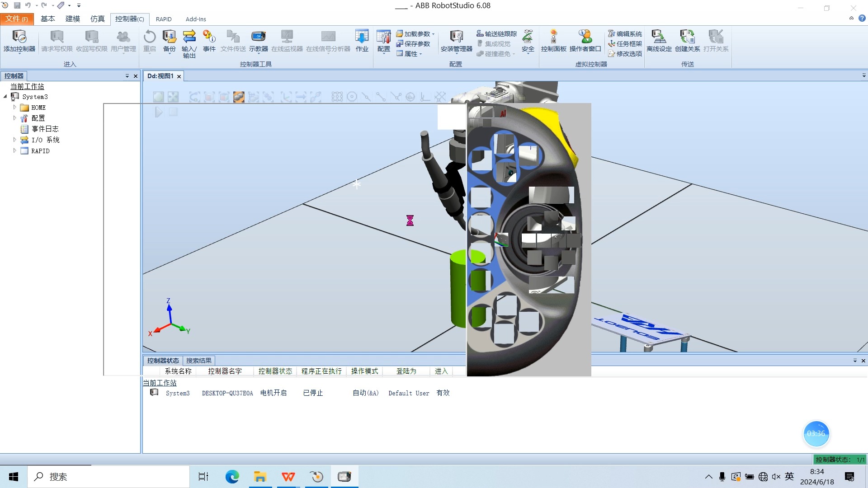Toggle Body selection level in viewport toolbar
Screen dimensions: 868x488
224,97
